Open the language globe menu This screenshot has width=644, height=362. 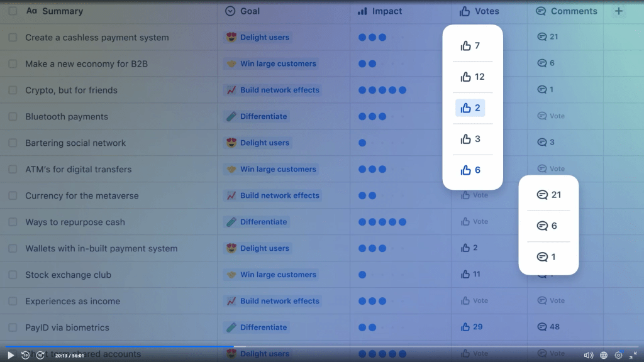tap(604, 355)
